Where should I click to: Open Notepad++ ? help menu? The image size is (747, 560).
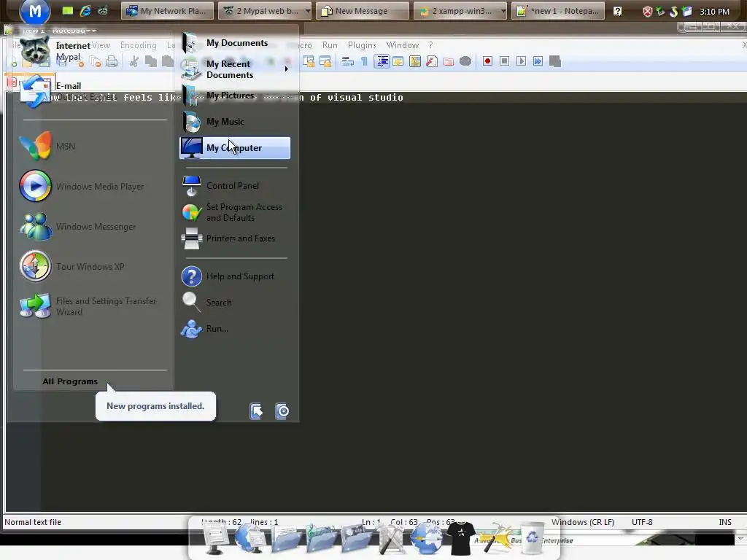[430, 45]
